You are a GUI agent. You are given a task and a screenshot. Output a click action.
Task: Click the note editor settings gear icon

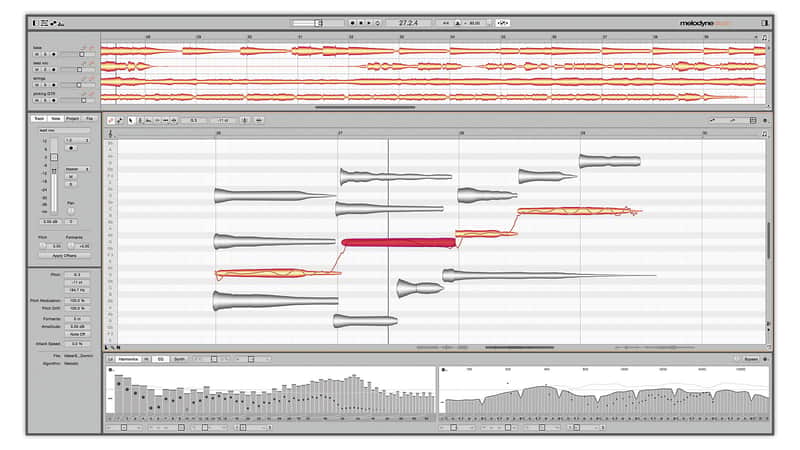click(764, 120)
